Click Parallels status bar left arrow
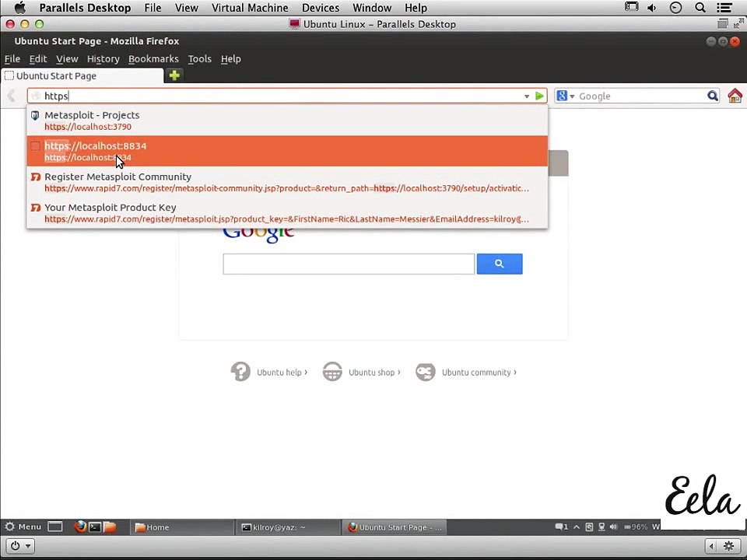The height and width of the screenshot is (560, 747). [x=712, y=546]
